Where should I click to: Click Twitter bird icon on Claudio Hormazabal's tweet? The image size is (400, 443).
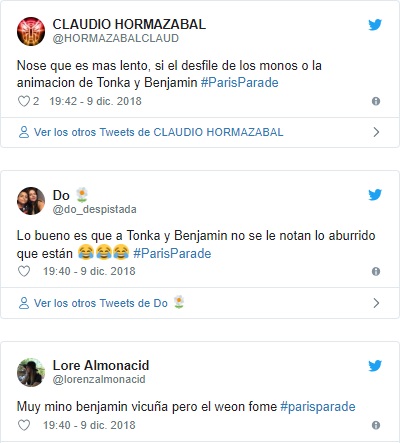pyautogui.click(x=375, y=25)
